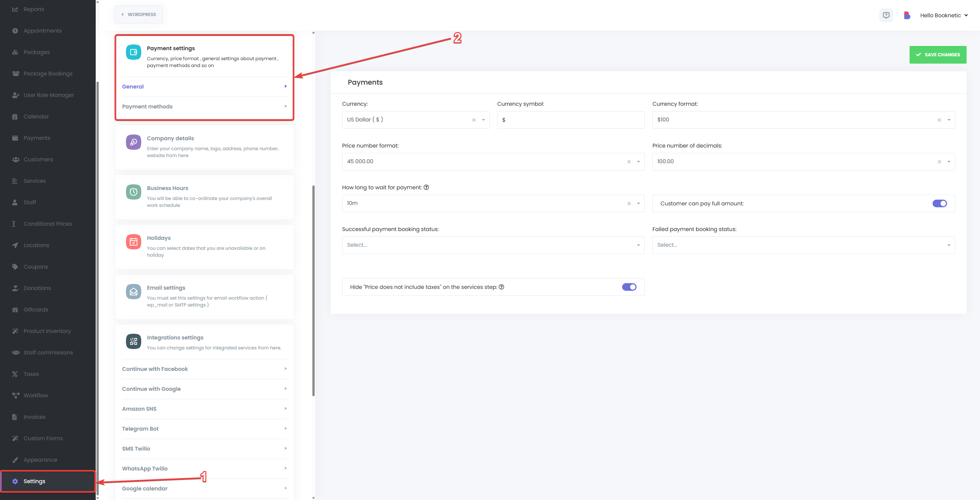Open the Currency dropdown
The height and width of the screenshot is (500, 980).
[415, 120]
